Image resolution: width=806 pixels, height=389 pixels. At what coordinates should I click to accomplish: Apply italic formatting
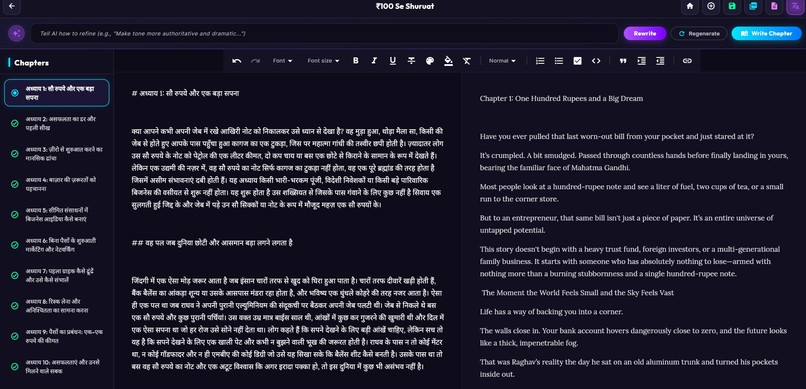point(374,61)
